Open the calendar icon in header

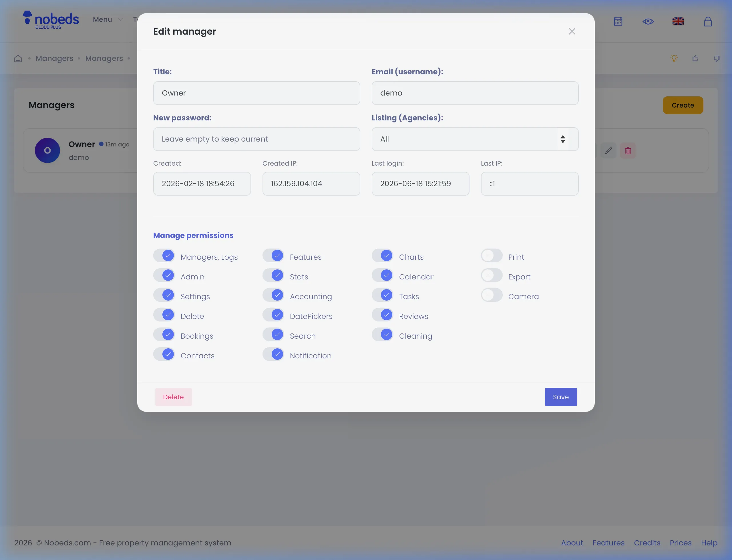coord(618,22)
